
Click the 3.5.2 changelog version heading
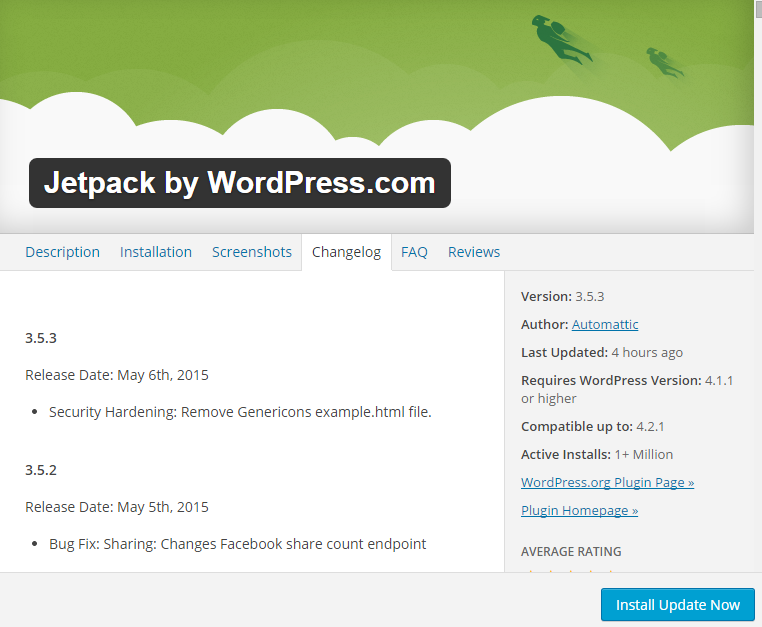tap(41, 470)
